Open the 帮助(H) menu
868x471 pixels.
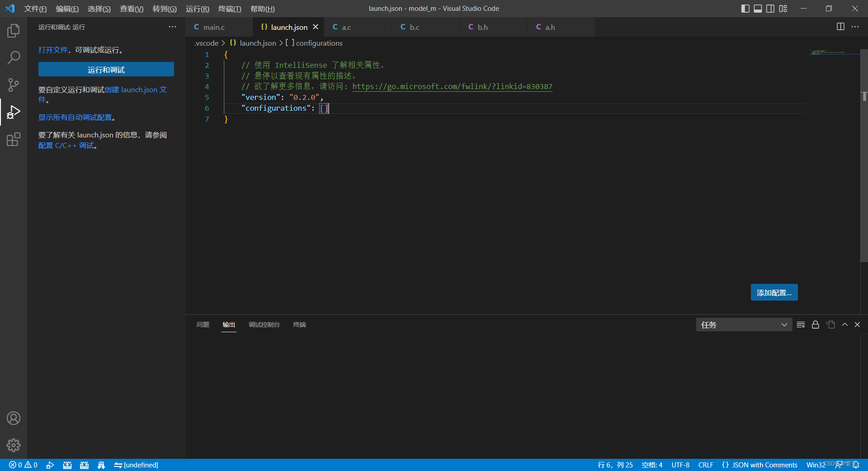pos(262,9)
